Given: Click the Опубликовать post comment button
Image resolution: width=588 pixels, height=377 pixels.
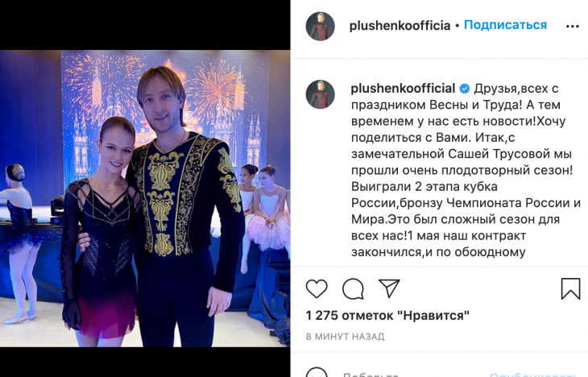Looking at the screenshot, I should [x=532, y=375].
